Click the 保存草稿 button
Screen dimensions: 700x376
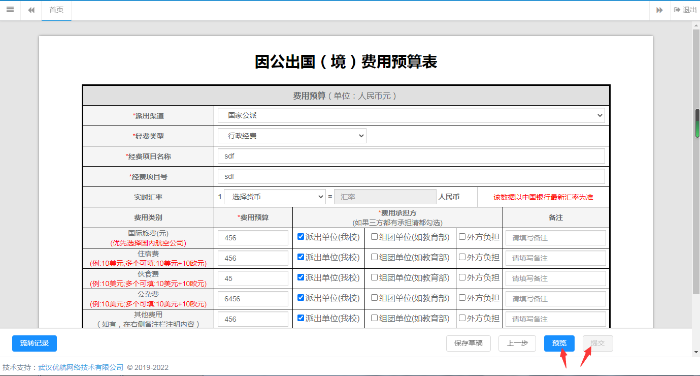468,343
